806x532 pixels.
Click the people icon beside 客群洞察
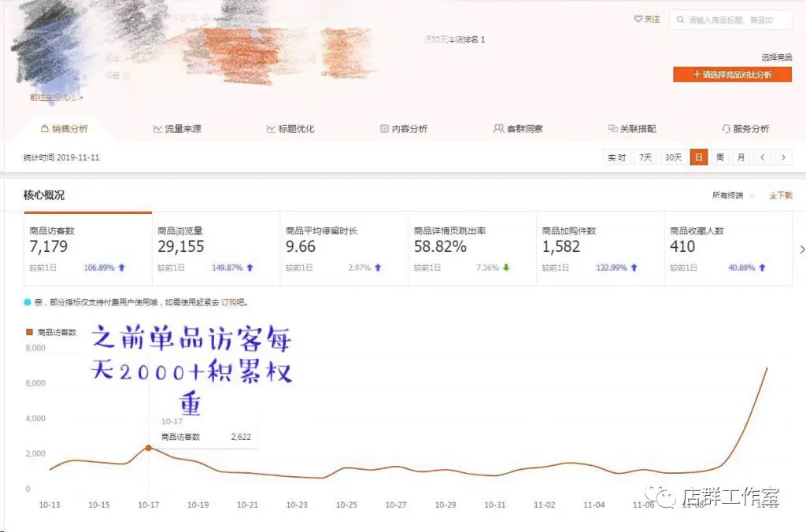click(x=498, y=129)
